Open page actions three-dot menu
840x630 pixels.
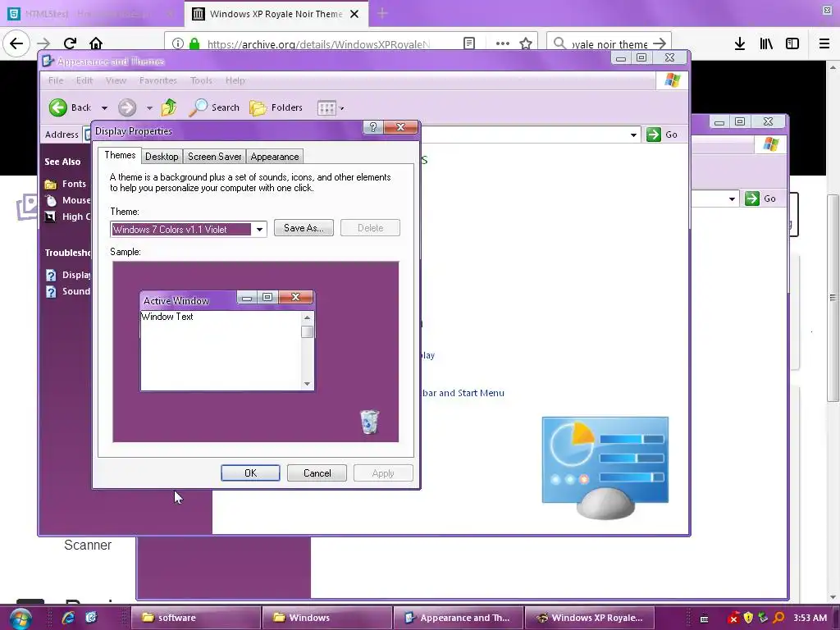[x=503, y=43]
